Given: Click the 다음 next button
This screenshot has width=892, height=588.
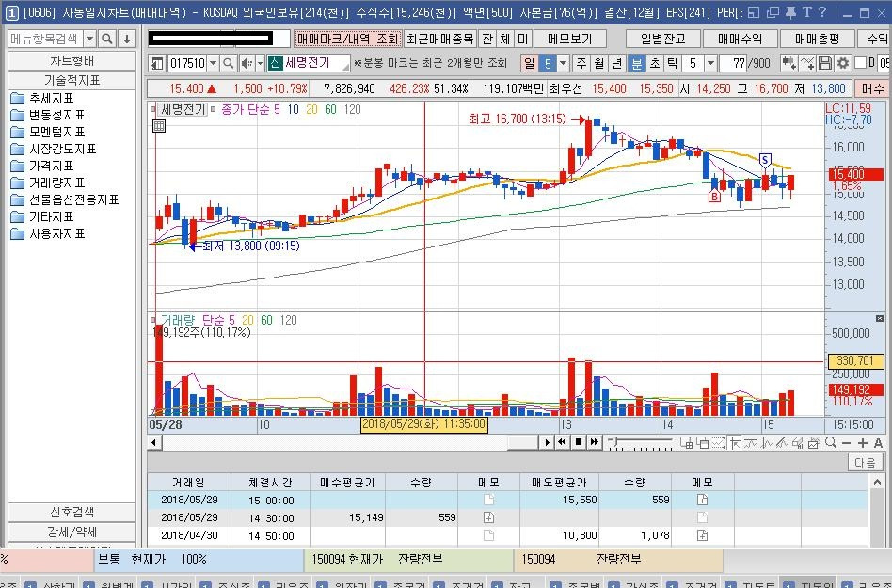Looking at the screenshot, I should [x=865, y=462].
